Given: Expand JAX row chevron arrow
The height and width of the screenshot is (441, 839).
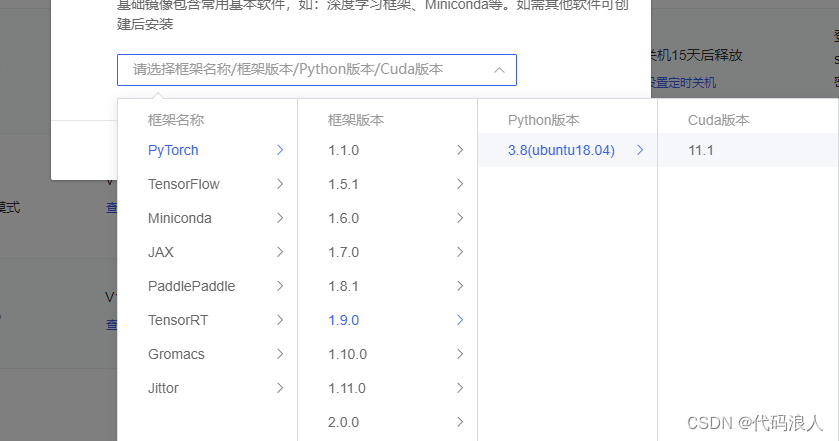Looking at the screenshot, I should 280,252.
